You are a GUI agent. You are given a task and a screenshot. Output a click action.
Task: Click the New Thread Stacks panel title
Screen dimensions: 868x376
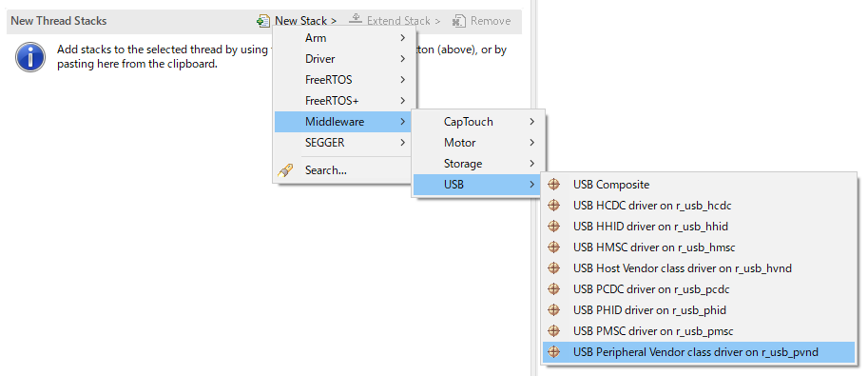coord(59,21)
